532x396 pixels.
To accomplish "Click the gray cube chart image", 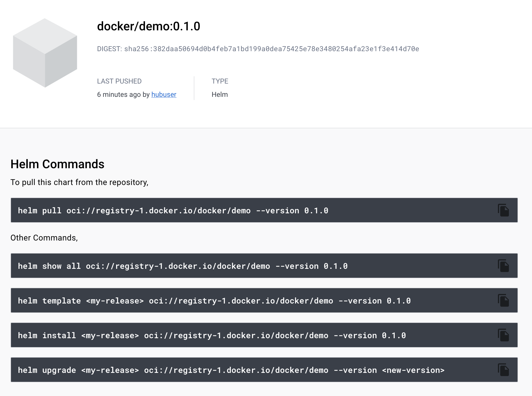I will (45, 53).
